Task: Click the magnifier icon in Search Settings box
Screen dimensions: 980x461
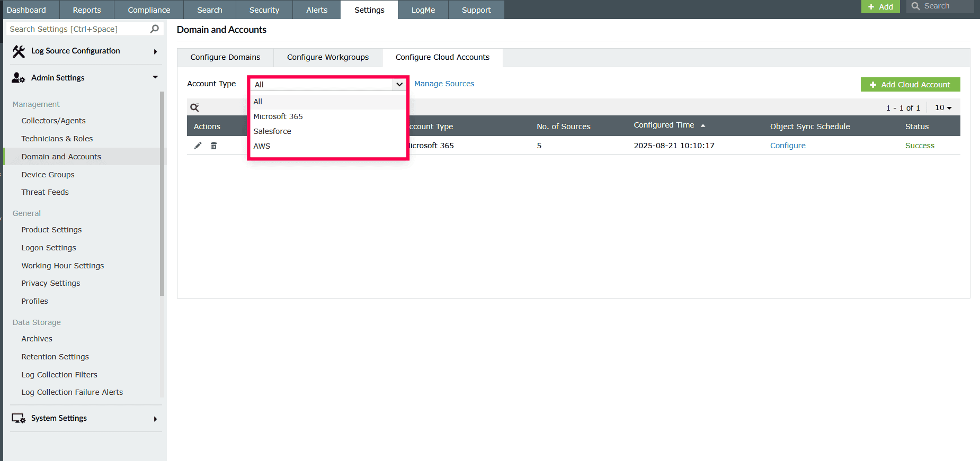Action: coord(155,29)
